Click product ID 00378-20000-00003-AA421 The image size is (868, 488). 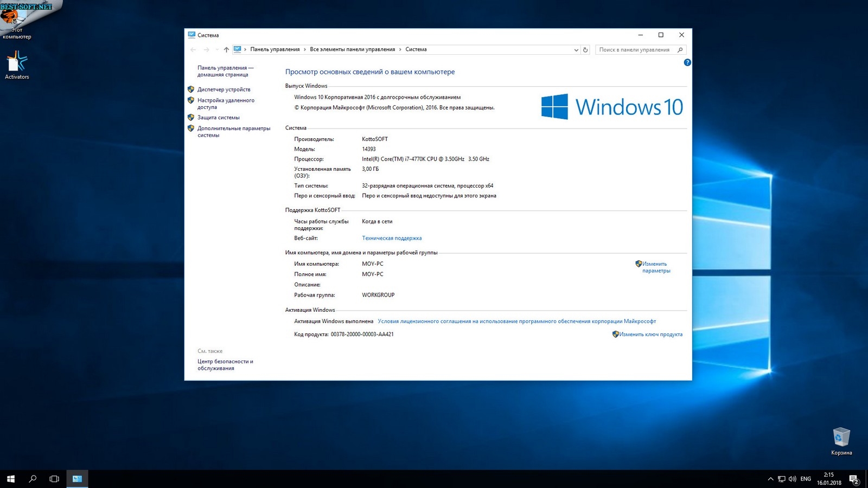tap(362, 335)
